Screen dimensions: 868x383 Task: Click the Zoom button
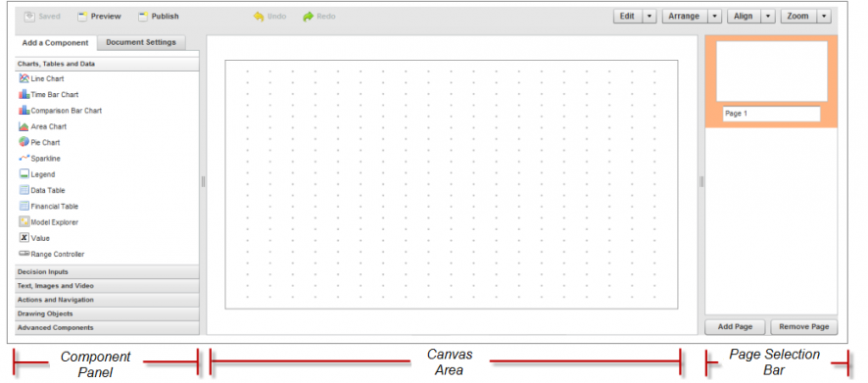[x=798, y=17]
